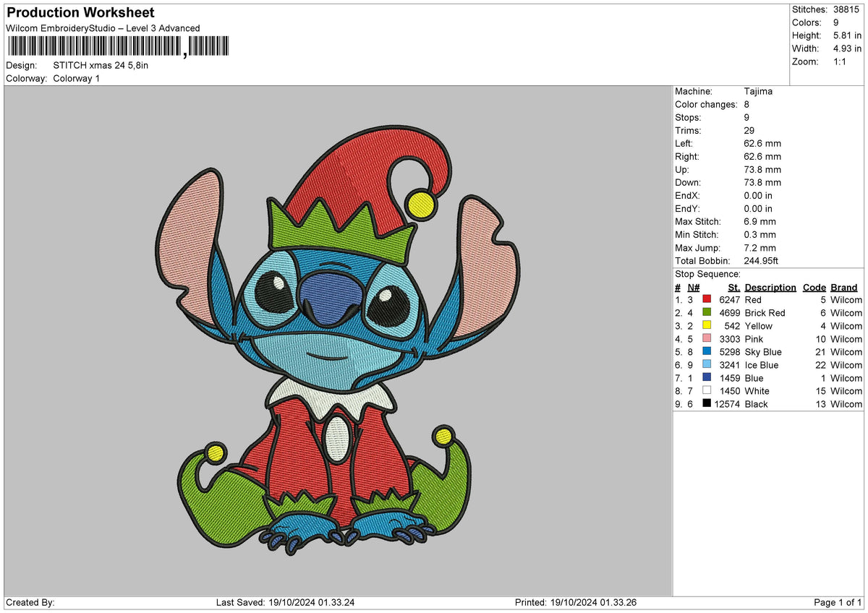
Task: Click the Created By label
Action: click(x=30, y=602)
